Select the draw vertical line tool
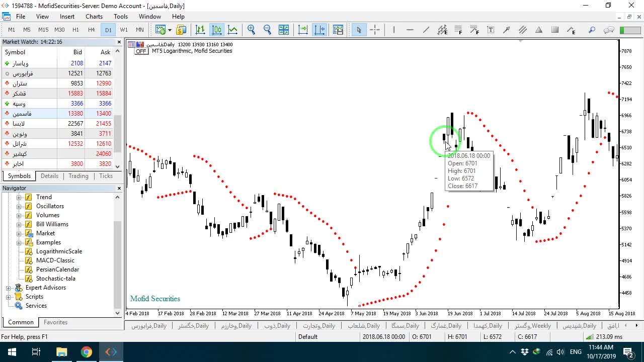The image size is (644, 362). pyautogui.click(x=393, y=30)
